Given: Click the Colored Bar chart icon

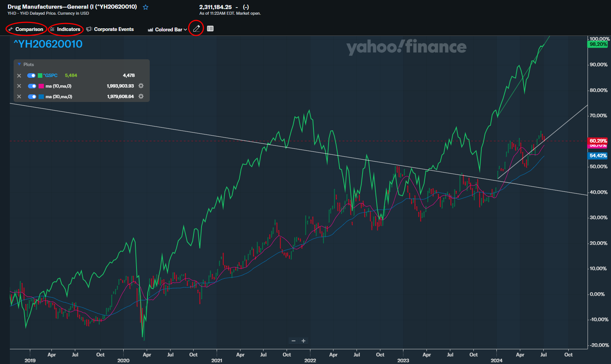Looking at the screenshot, I should click(150, 29).
